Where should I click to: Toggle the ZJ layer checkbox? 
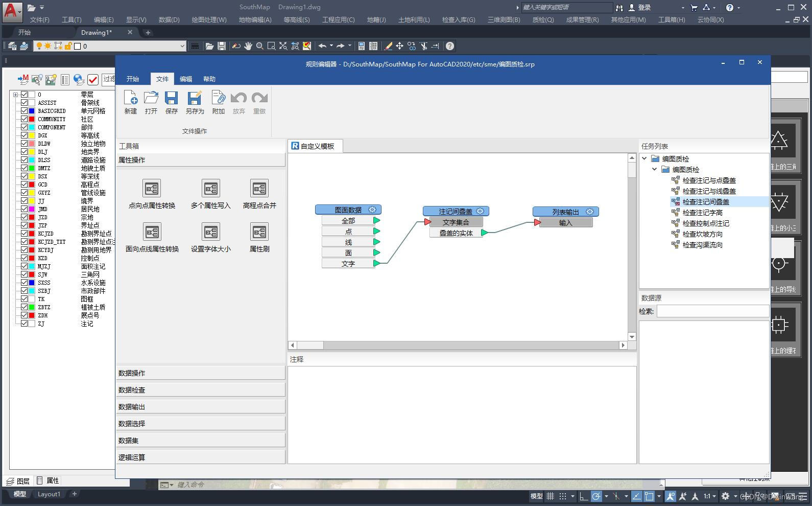[24, 324]
